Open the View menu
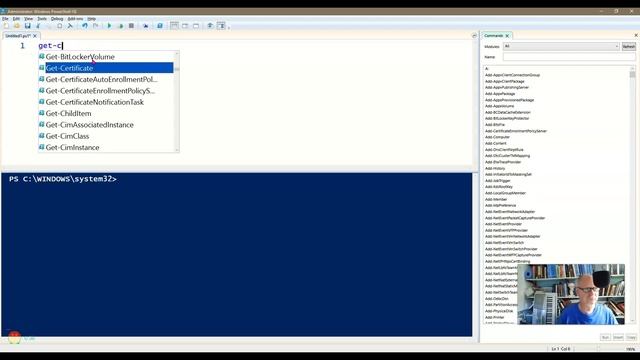Screen dimensions: 640x360 29,19
